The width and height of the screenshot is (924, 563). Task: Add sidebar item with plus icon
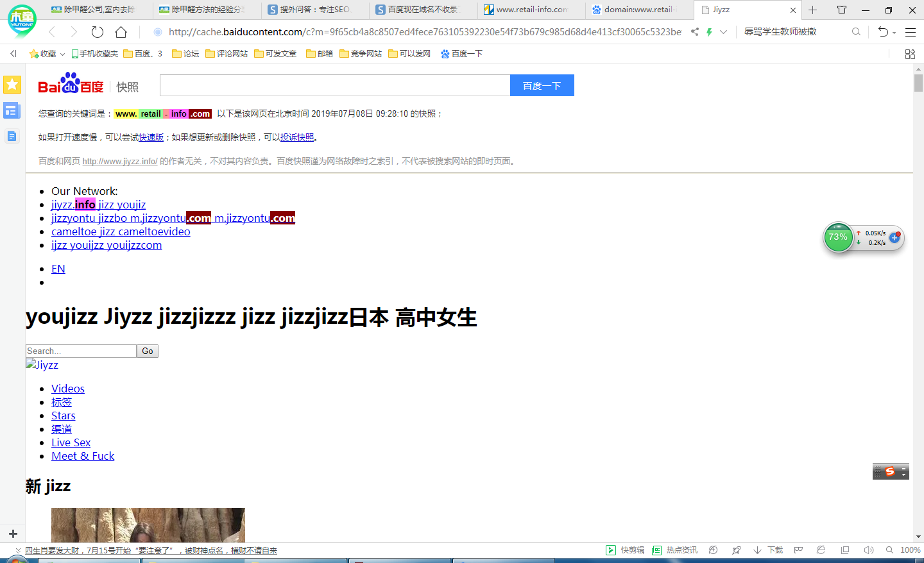click(x=13, y=534)
